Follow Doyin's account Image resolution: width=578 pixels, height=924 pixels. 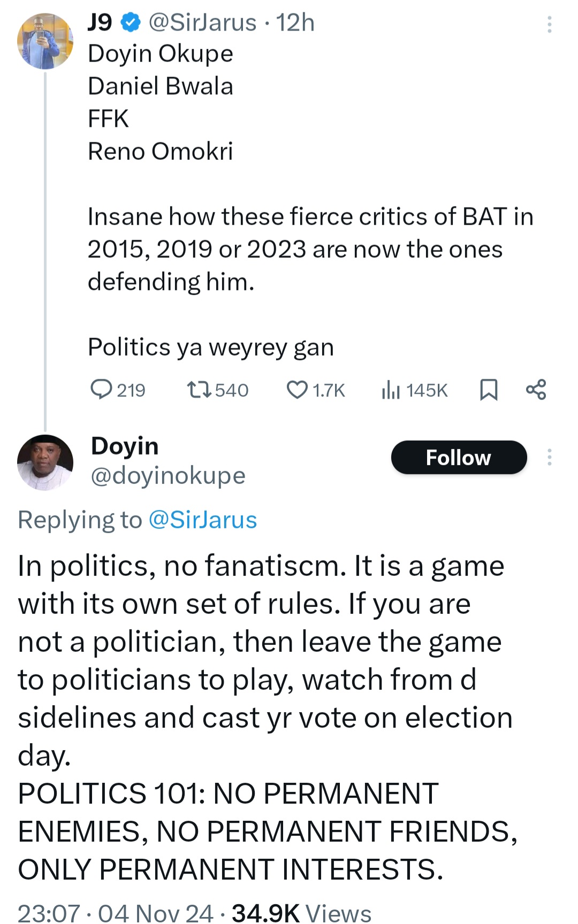459,457
